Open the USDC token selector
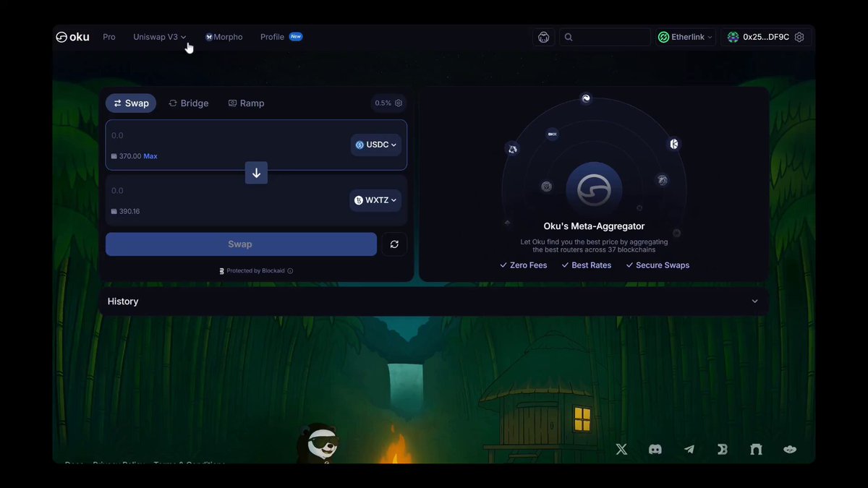This screenshot has width=868, height=488. tap(376, 145)
